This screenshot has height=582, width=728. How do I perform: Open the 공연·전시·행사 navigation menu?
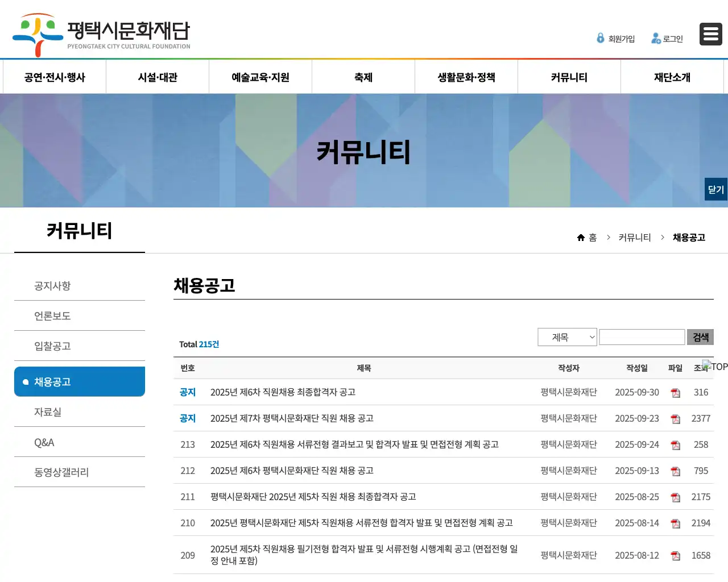click(x=55, y=77)
